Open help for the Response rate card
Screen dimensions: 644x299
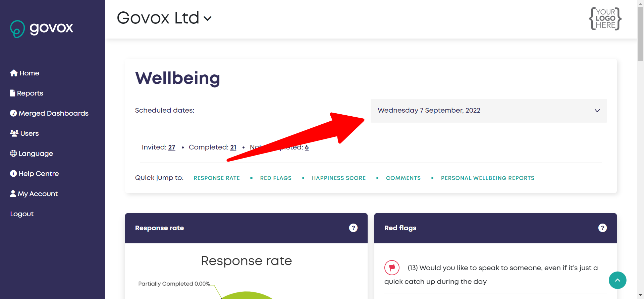tap(353, 228)
